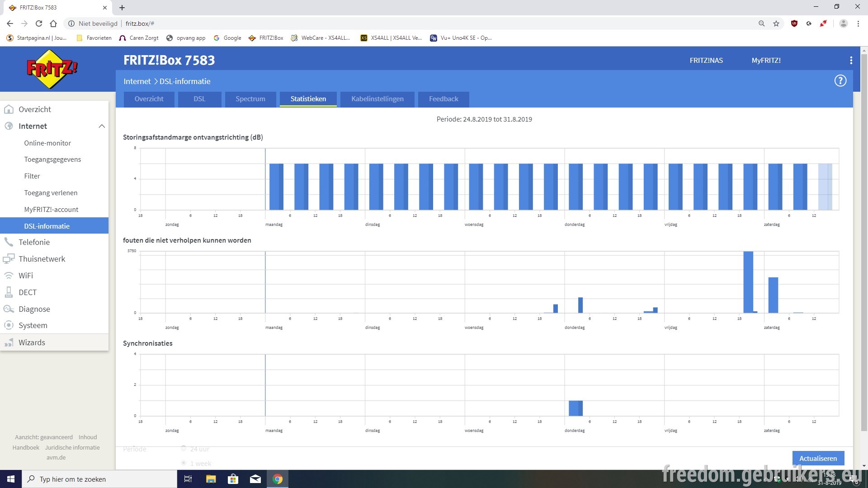Image resolution: width=868 pixels, height=488 pixels.
Task: Open the three-dot menu in FRITZ!Box header
Action: 851,61
